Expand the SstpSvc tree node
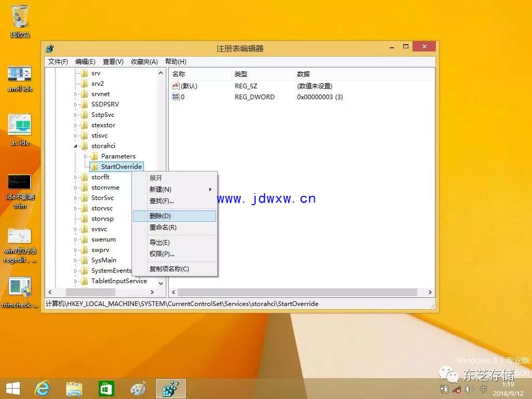This screenshot has height=399, width=532. [75, 115]
